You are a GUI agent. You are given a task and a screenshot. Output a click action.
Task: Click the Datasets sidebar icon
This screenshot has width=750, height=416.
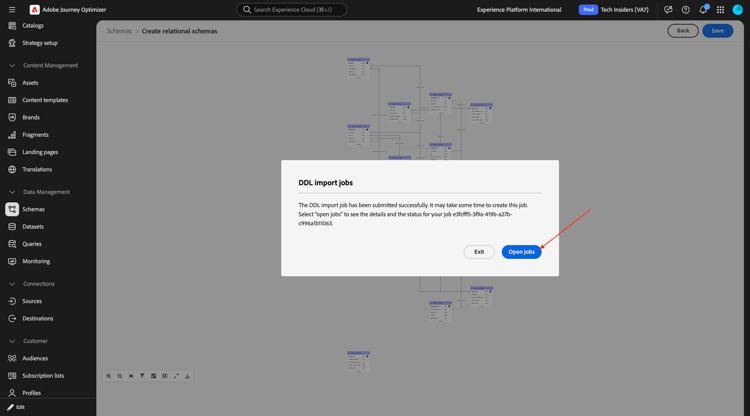pyautogui.click(x=12, y=227)
